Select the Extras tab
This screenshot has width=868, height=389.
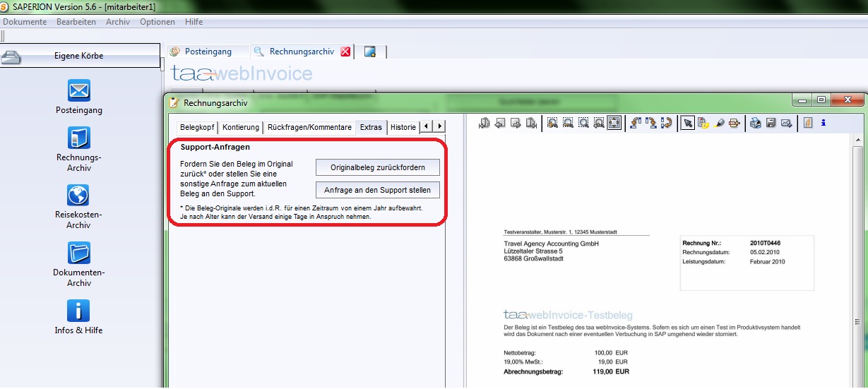[x=371, y=127]
